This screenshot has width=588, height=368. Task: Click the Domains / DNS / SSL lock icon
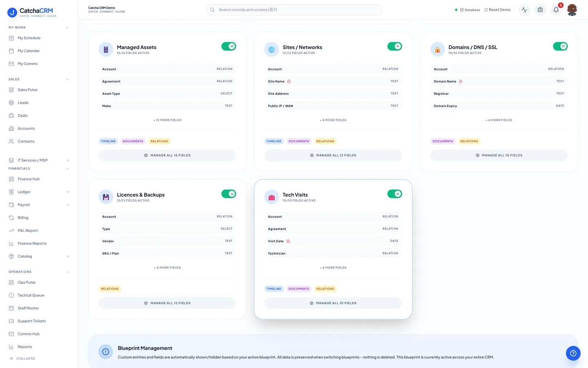click(x=437, y=49)
